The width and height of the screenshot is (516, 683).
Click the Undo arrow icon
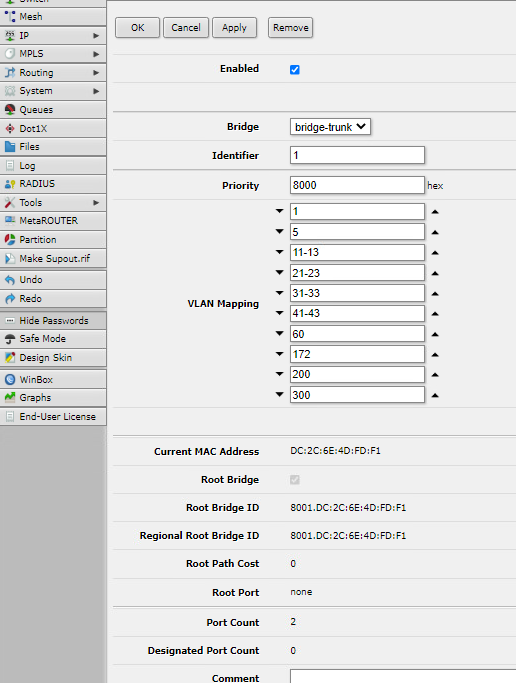point(10,280)
